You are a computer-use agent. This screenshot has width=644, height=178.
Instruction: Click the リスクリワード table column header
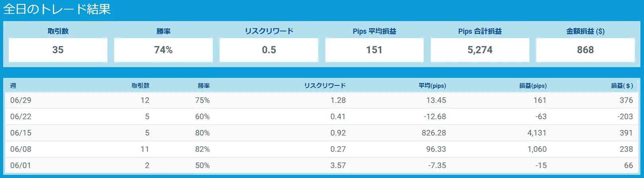(325, 85)
